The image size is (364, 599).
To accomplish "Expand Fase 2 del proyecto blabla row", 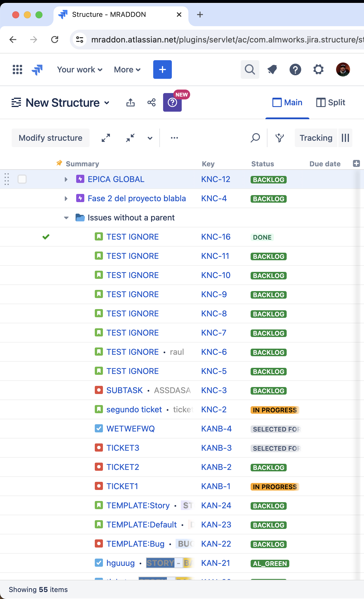I will tap(66, 199).
